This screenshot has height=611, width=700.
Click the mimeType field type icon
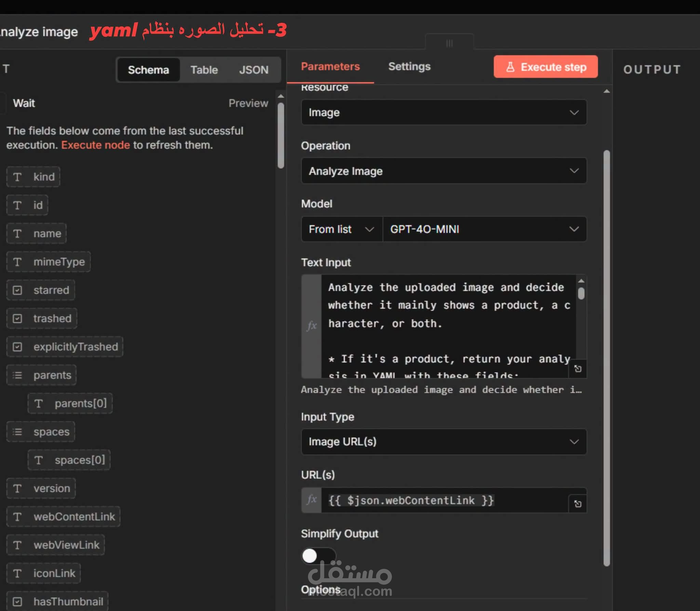tap(17, 262)
